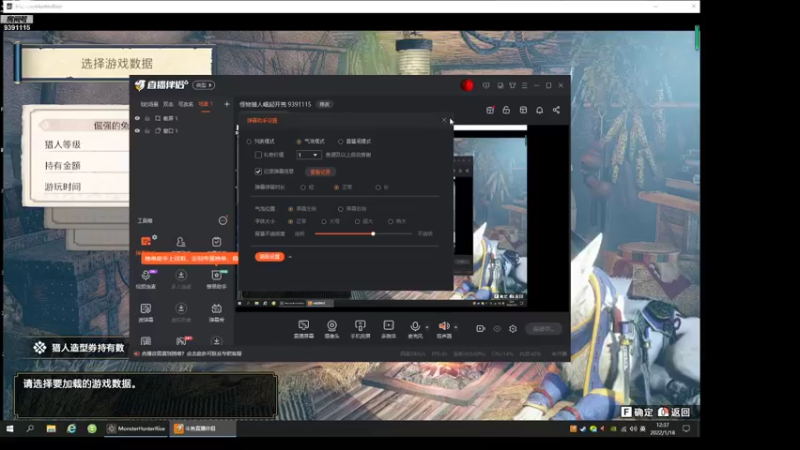Open the Windows notification center icon

tap(686, 429)
